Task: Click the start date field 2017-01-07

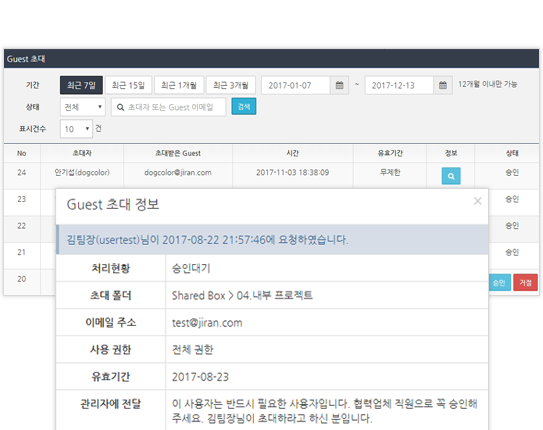Action: pos(296,85)
